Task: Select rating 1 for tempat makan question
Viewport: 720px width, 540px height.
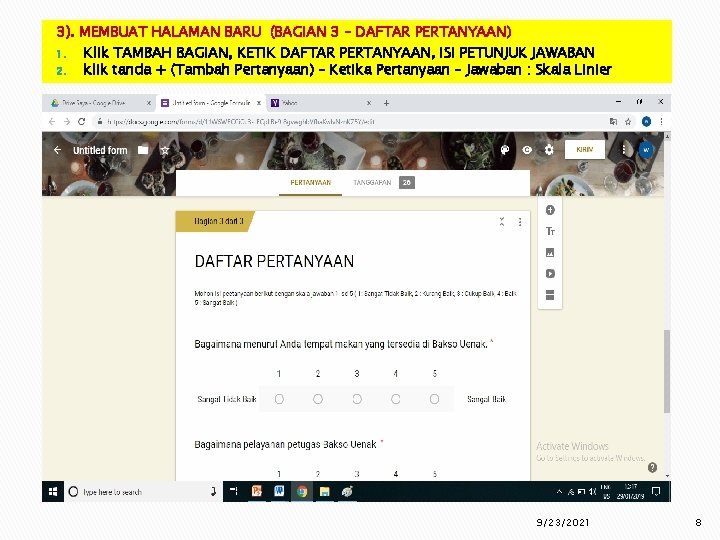Action: pyautogui.click(x=279, y=399)
